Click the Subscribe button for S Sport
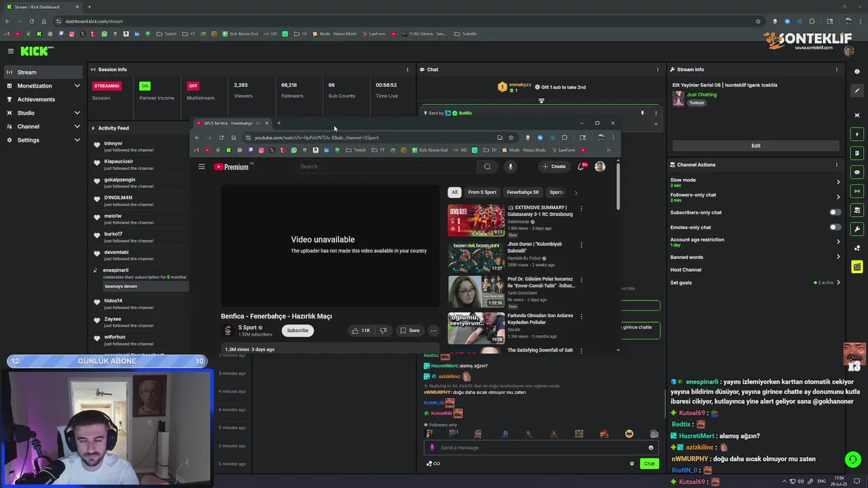Screen dimensions: 868x488 297,331
